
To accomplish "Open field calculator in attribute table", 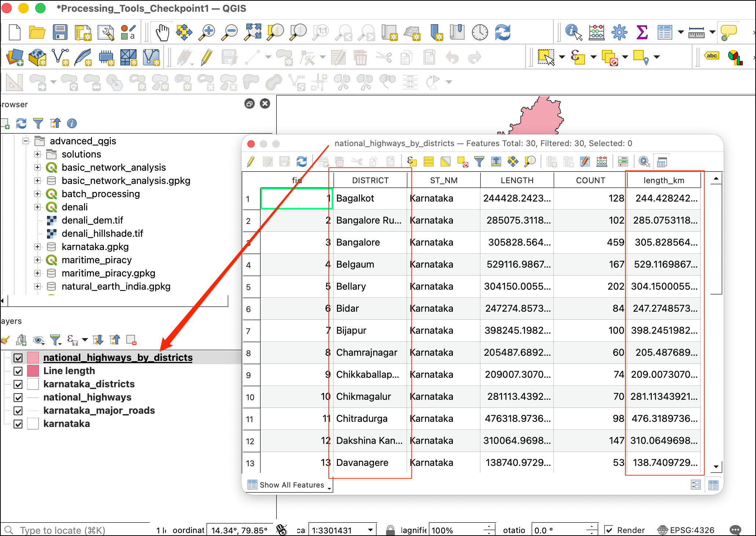I will [x=602, y=162].
